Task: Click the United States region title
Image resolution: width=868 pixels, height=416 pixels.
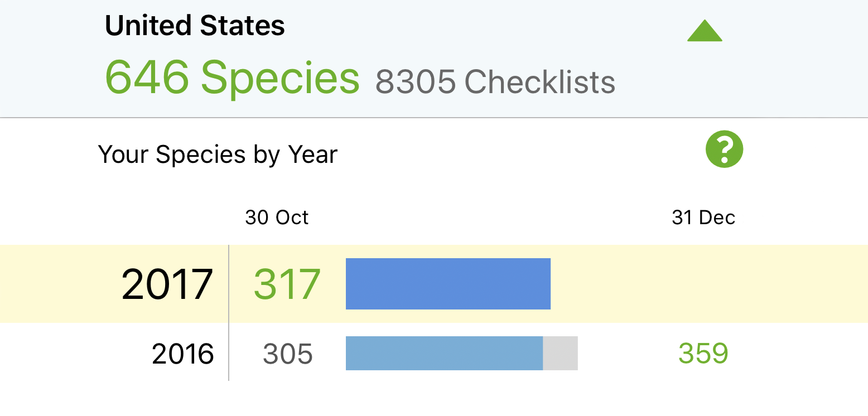Action: pos(194,25)
